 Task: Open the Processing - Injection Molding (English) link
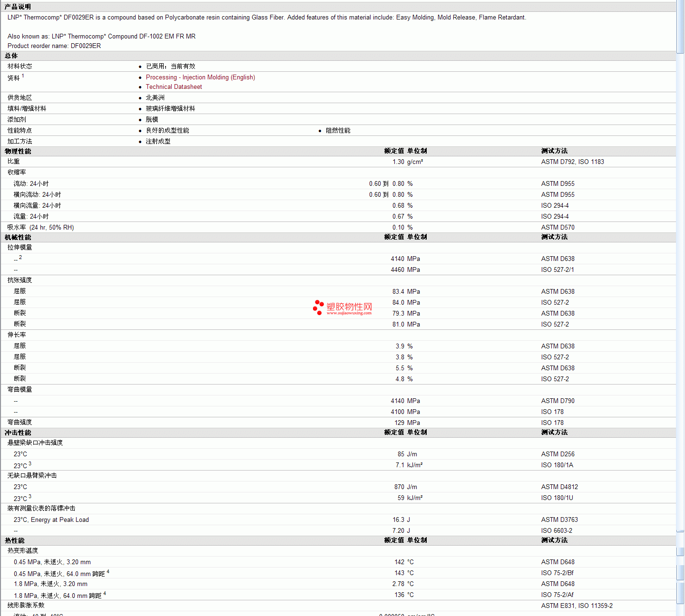click(x=200, y=77)
